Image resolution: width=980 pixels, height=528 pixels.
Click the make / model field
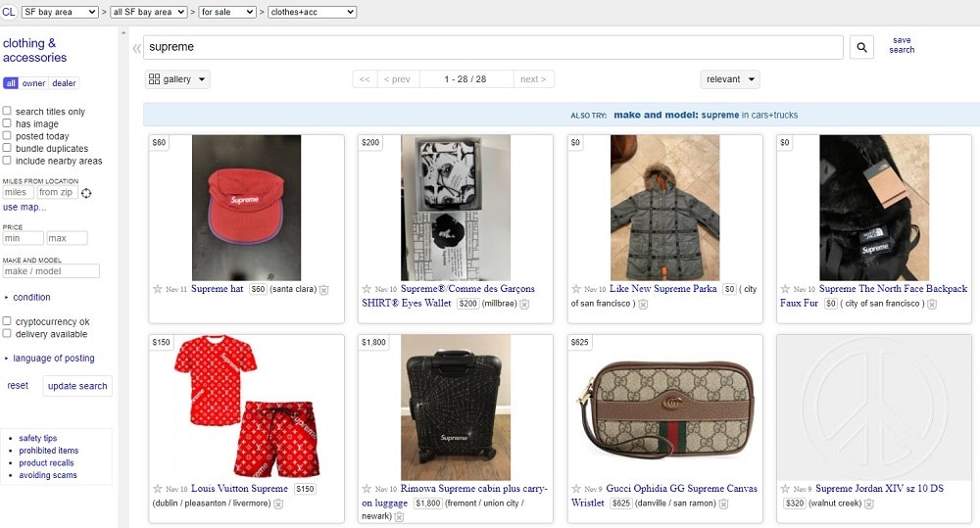[51, 271]
